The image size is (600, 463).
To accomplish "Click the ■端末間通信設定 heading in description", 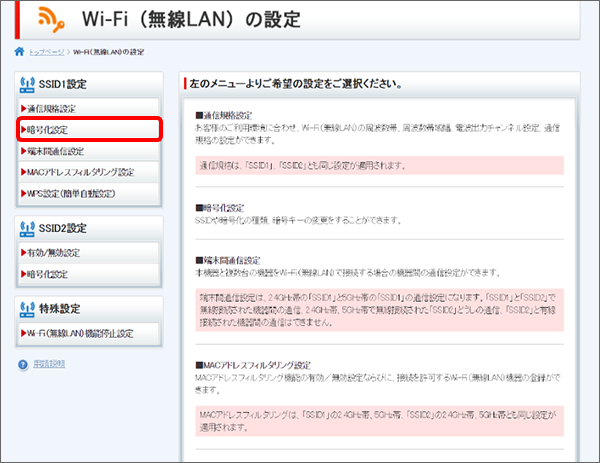I will (x=228, y=261).
